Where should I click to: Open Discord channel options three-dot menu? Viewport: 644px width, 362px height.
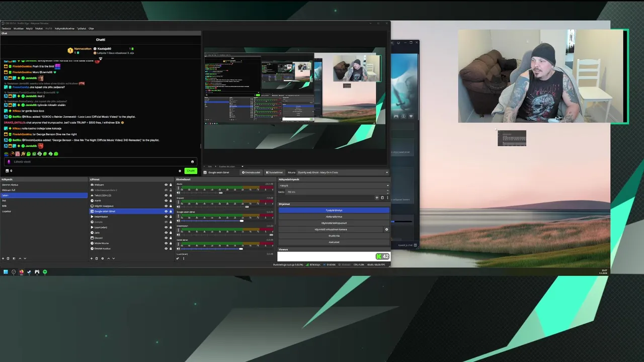coord(178,202)
